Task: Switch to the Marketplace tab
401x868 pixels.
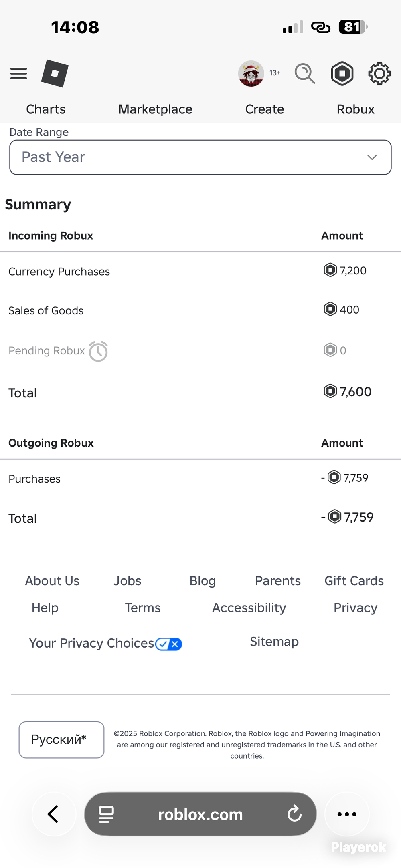Action: (155, 109)
